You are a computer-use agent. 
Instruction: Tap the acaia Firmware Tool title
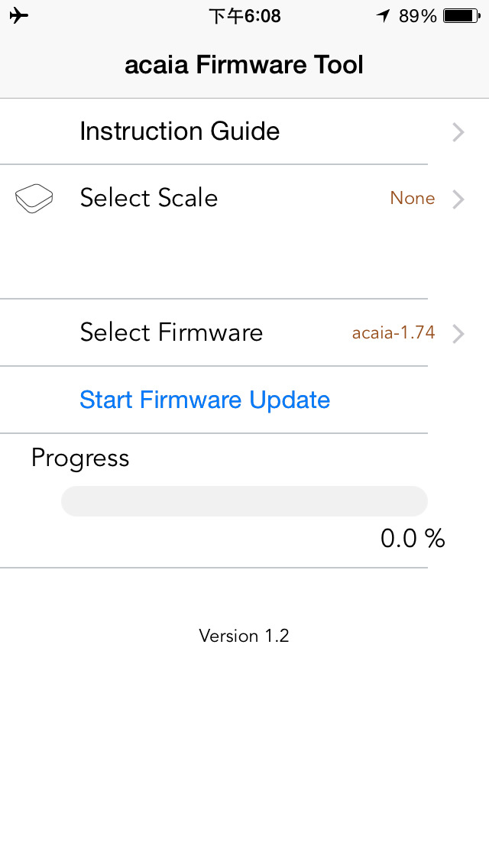[x=244, y=65]
